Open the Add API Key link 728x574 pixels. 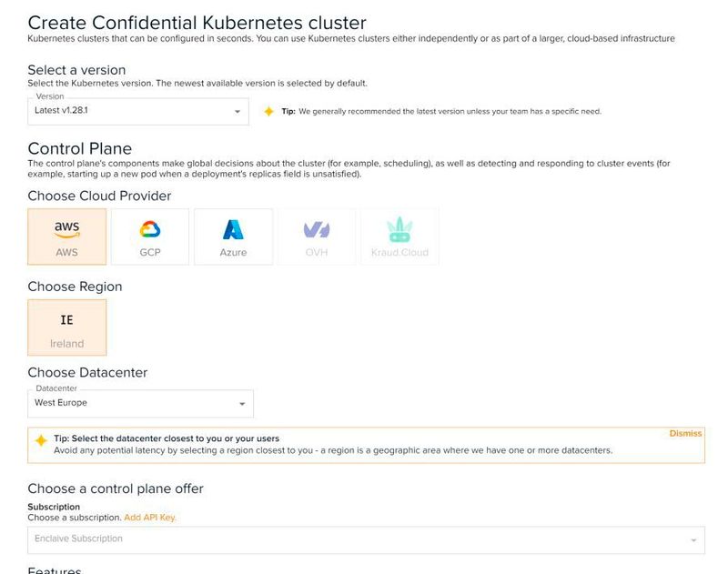point(150,518)
